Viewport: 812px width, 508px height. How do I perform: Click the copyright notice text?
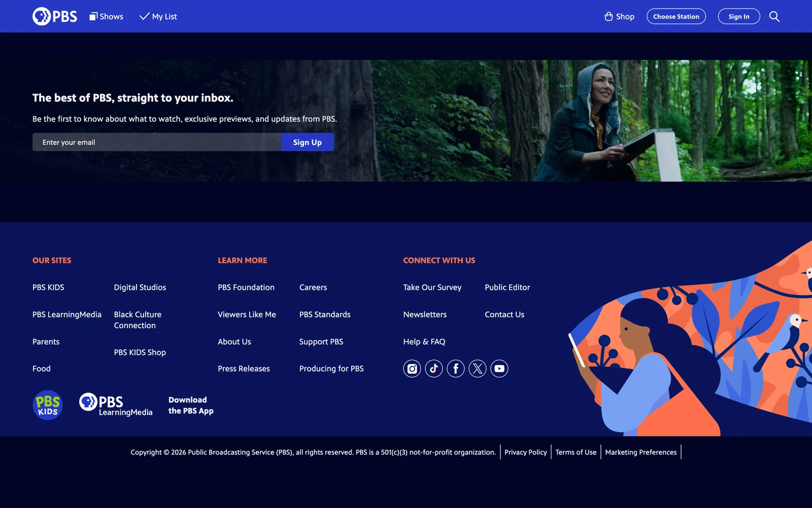(x=313, y=452)
